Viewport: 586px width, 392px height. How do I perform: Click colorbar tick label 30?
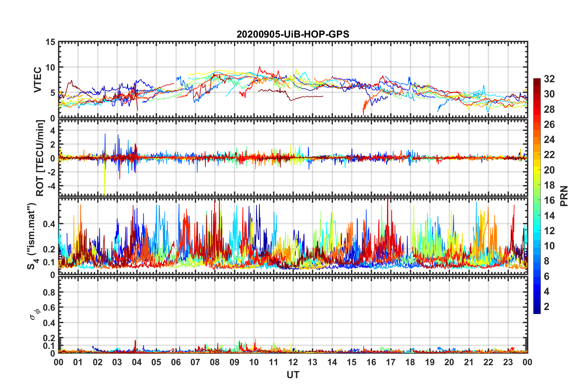tap(549, 94)
